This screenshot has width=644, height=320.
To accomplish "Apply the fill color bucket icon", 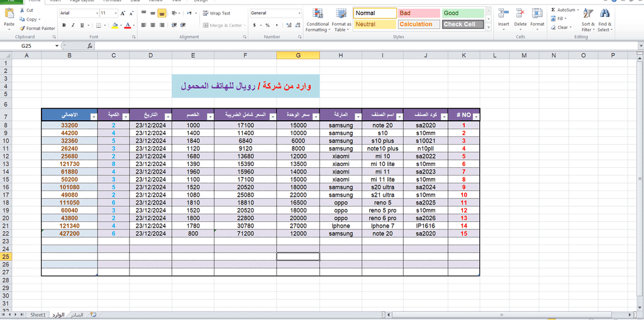I will tap(114, 26).
